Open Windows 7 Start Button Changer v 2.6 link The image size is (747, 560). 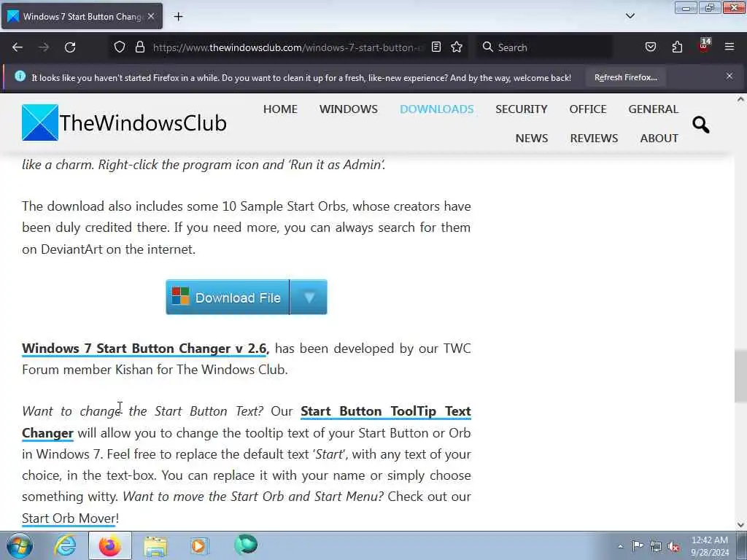[x=145, y=349]
